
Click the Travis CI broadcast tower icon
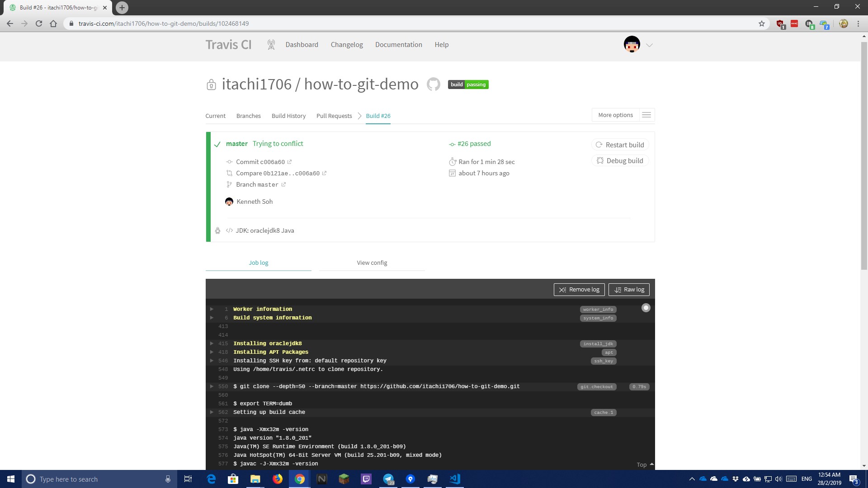click(271, 44)
